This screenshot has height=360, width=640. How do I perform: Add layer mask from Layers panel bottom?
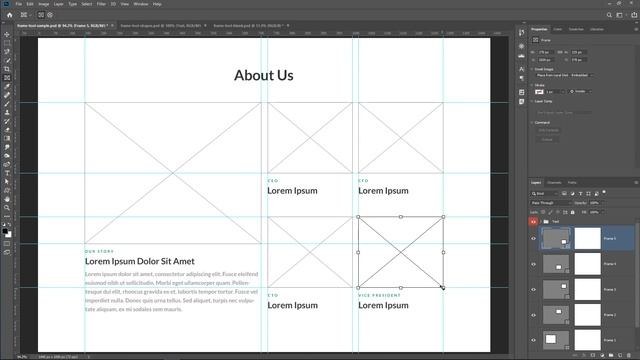(x=593, y=356)
